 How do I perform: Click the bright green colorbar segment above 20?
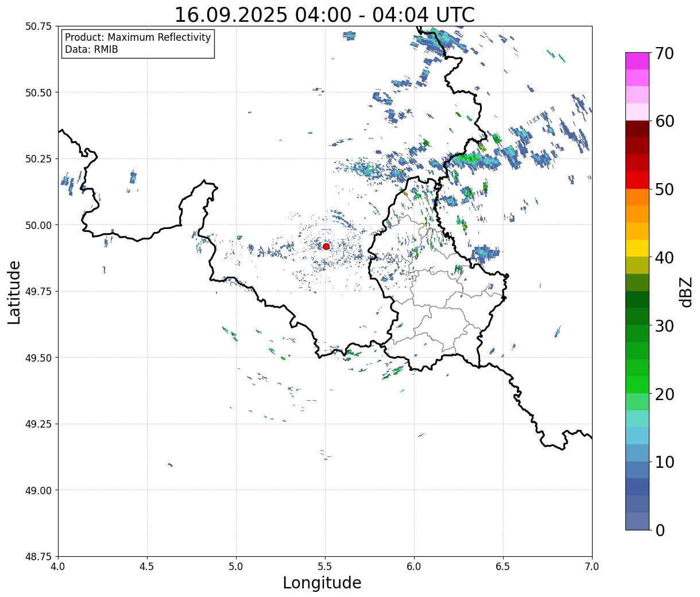pyautogui.click(x=637, y=385)
